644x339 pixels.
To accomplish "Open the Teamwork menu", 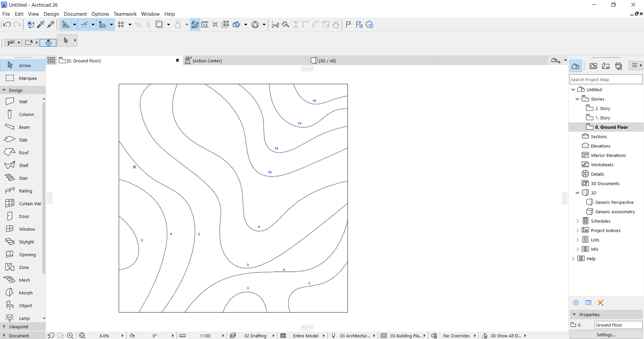I will click(x=125, y=14).
